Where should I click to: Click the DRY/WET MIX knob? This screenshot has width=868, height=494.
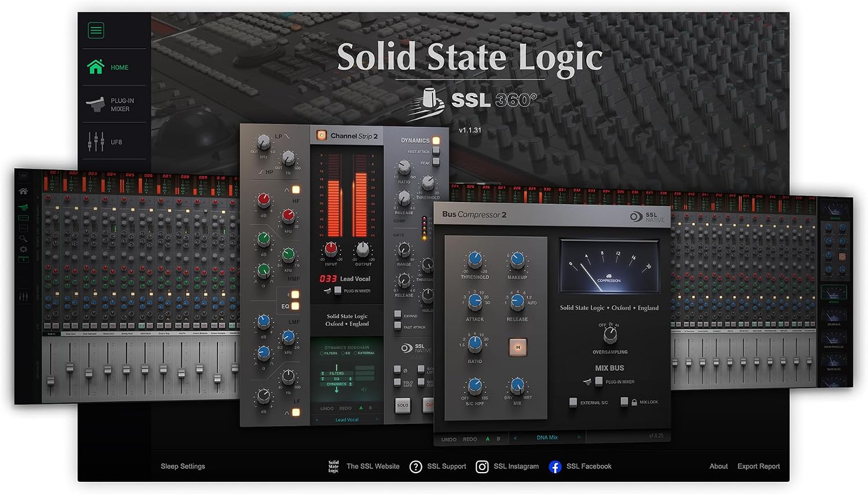517,386
